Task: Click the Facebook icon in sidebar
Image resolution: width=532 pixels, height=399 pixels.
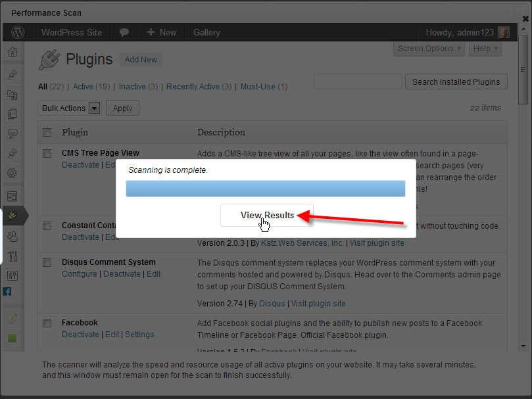Action: click(8, 292)
